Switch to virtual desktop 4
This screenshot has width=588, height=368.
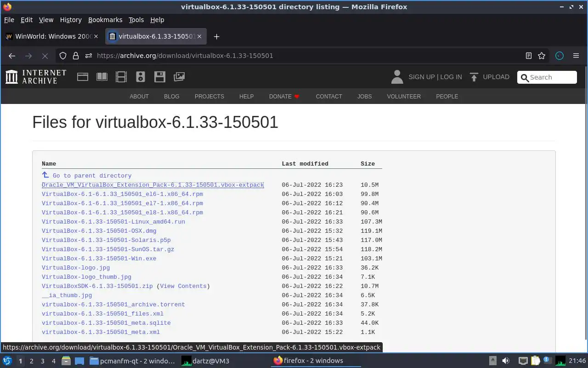[x=54, y=361]
